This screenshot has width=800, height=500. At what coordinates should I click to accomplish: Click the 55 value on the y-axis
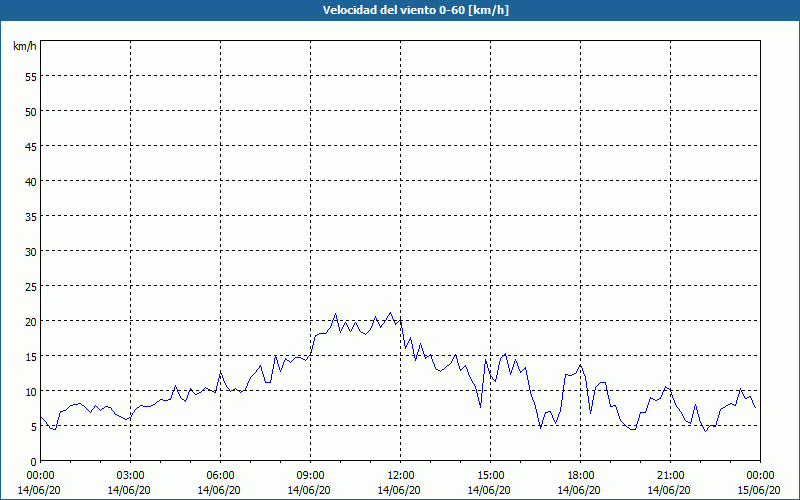(x=31, y=77)
